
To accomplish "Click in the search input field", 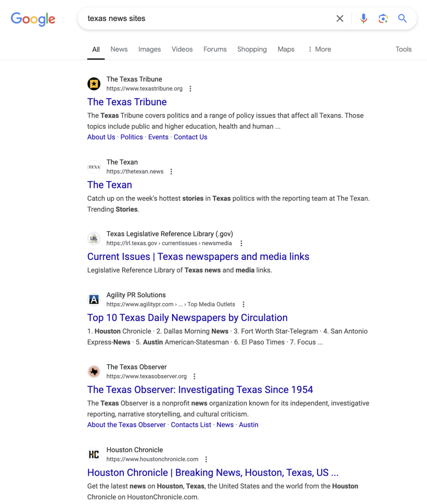I will (206, 18).
